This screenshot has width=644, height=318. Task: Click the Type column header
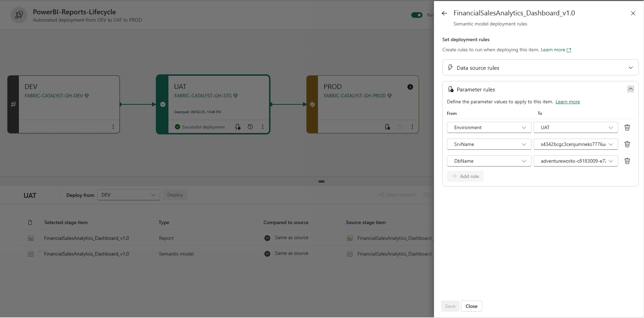tap(164, 222)
